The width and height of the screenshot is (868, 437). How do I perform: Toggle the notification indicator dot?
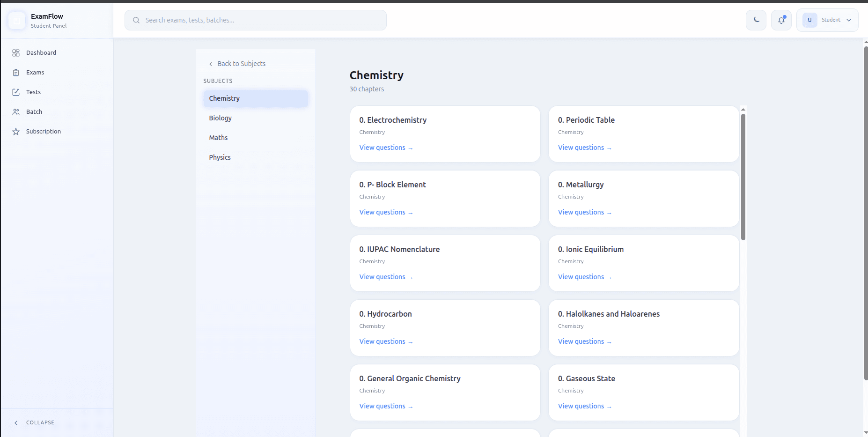pos(785,16)
